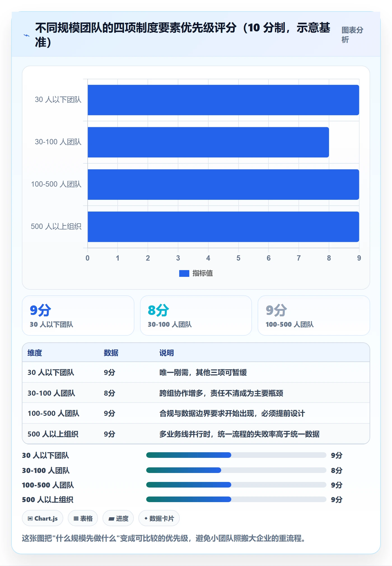
Task: Click the progress bar for 30 人以下团队
Action: pyautogui.click(x=236, y=455)
